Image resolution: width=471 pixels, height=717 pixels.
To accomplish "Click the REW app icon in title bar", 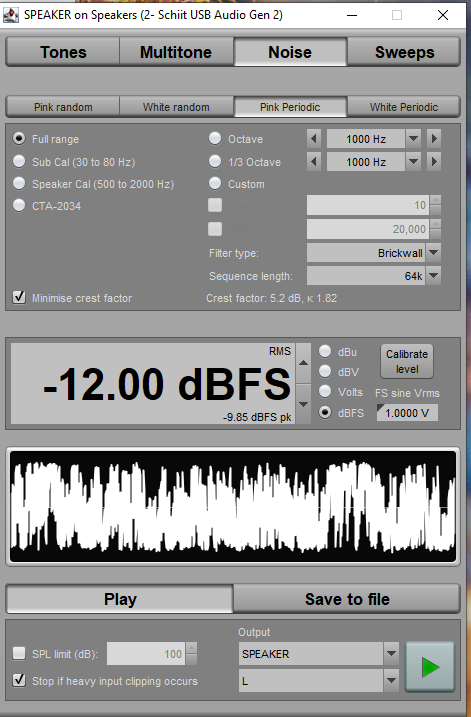I will point(11,15).
